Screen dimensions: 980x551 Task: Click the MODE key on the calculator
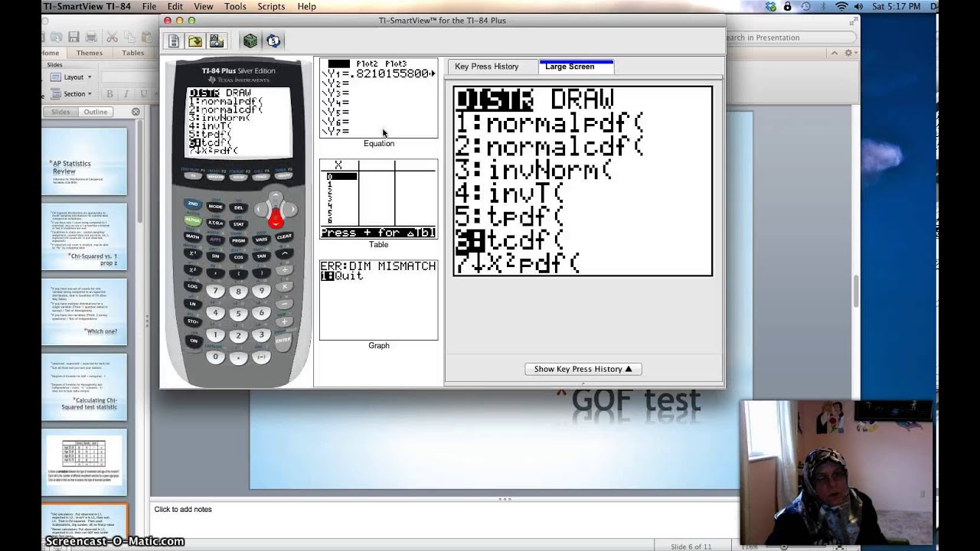point(216,207)
